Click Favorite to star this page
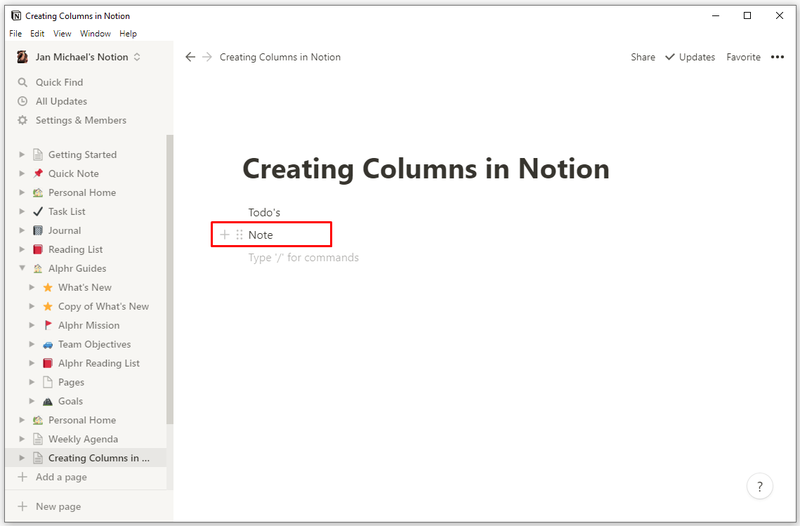Viewport: 800px width, 526px height. click(743, 57)
